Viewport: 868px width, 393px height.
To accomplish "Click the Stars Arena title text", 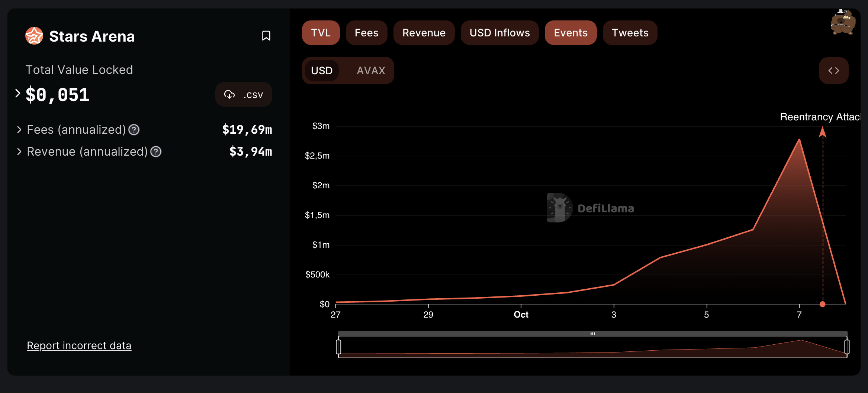I will tap(92, 36).
